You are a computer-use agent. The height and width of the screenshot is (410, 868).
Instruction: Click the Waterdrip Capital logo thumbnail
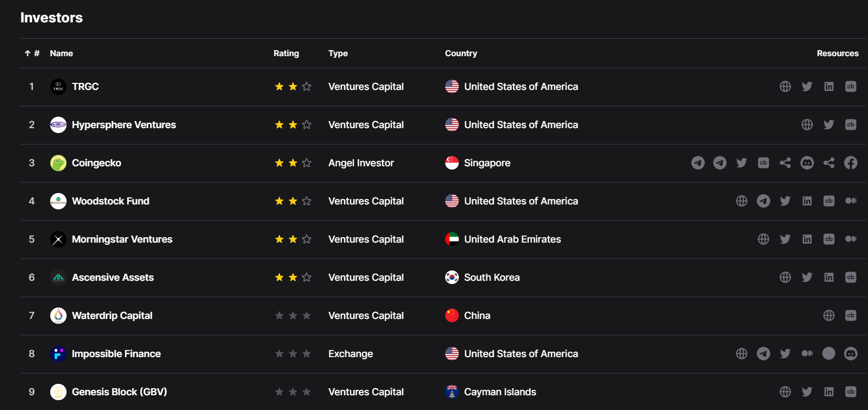[x=58, y=316]
